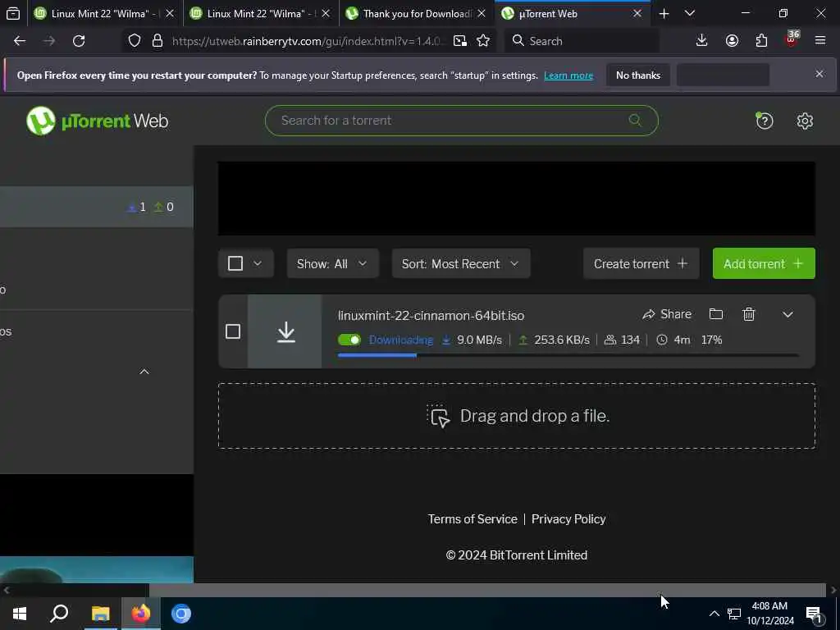
Task: Follow the Learn more link
Action: pyautogui.click(x=568, y=75)
